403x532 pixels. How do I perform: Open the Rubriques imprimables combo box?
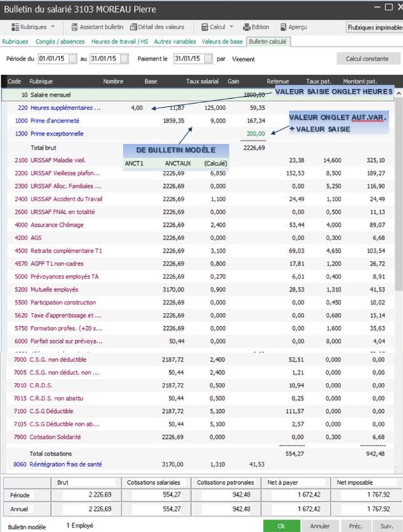click(x=374, y=27)
